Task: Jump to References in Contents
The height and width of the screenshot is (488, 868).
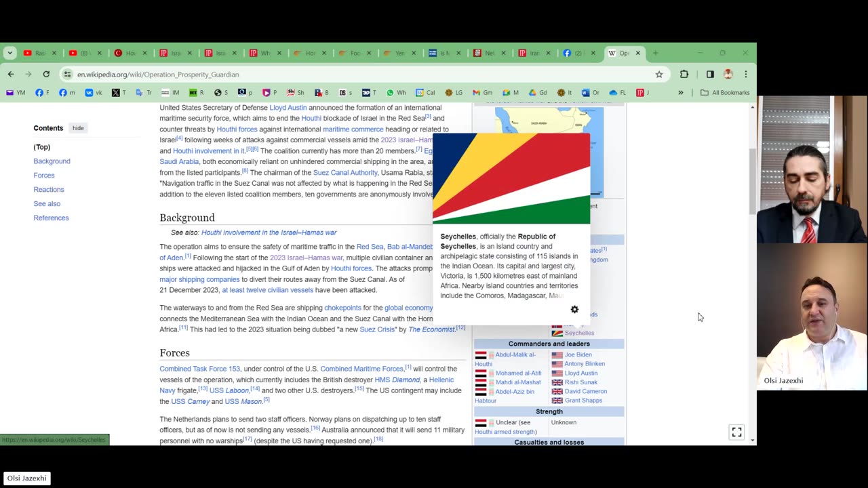Action: pyautogui.click(x=51, y=218)
